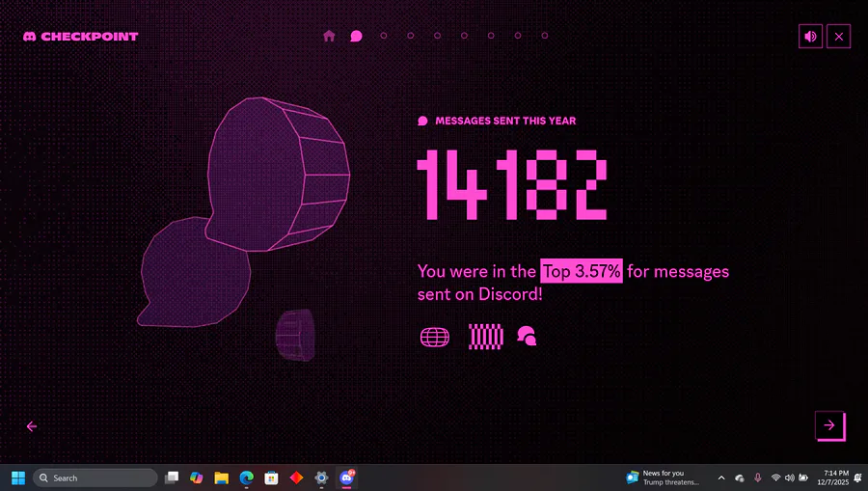Open the Windows Start menu
This screenshot has height=491, width=868.
(x=18, y=477)
